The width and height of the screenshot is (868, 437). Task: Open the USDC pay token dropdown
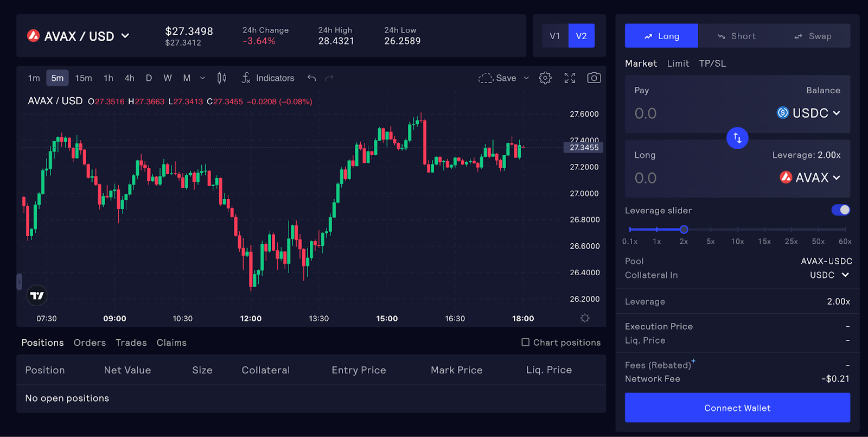coord(809,113)
